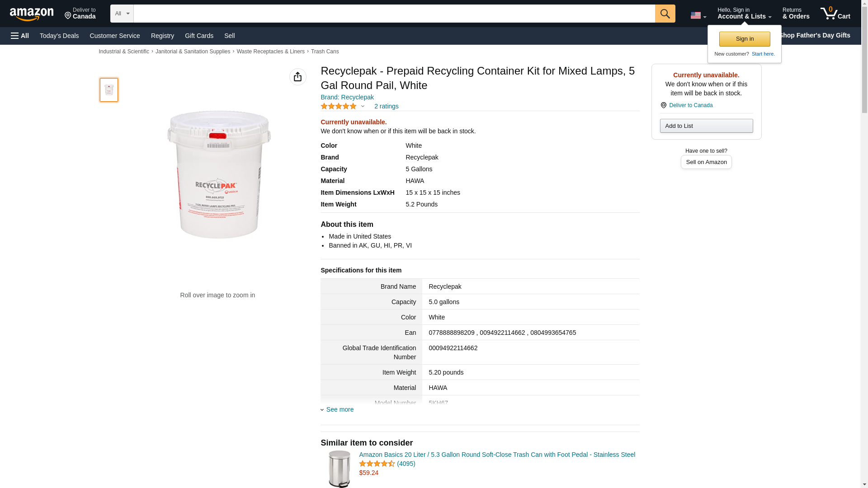
Task: Click the yellow Sign in button
Action: click(745, 39)
